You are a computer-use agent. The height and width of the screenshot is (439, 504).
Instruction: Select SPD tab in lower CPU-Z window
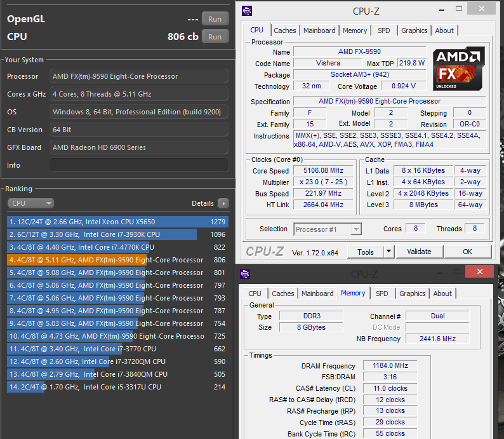click(382, 294)
